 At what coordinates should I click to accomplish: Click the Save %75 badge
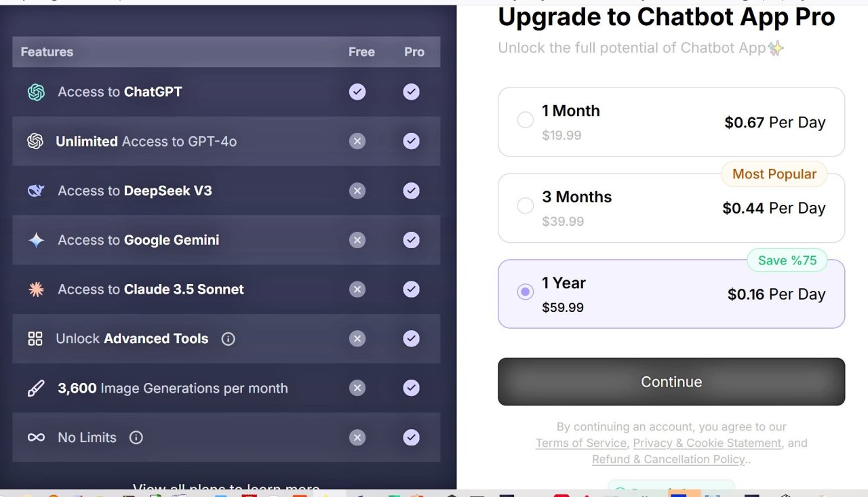click(x=787, y=260)
